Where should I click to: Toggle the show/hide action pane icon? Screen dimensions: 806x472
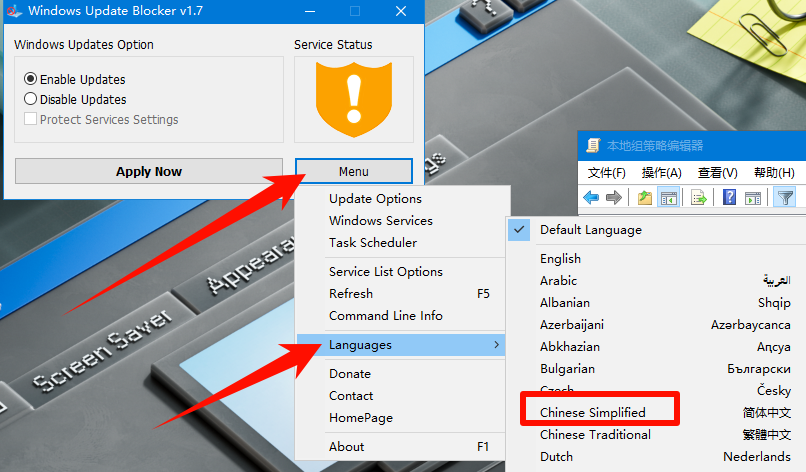click(x=753, y=197)
